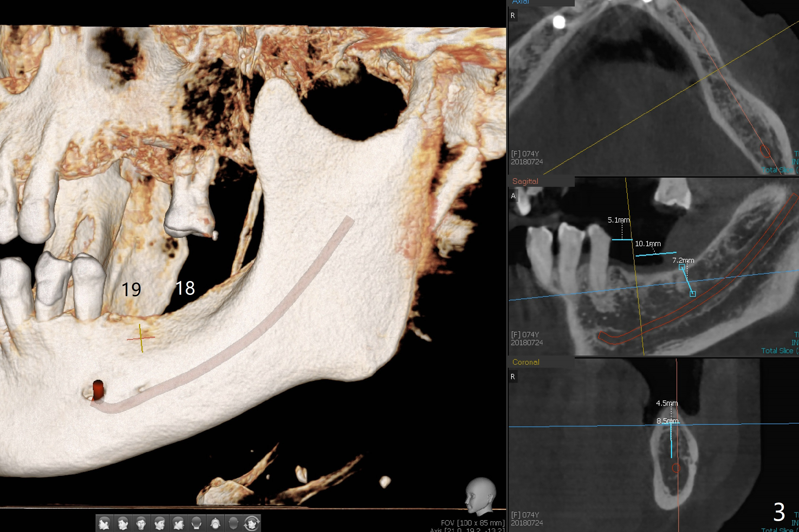Viewport: 799px width, 532px height.
Task: Select the Sagittal view title tab
Action: point(525,181)
